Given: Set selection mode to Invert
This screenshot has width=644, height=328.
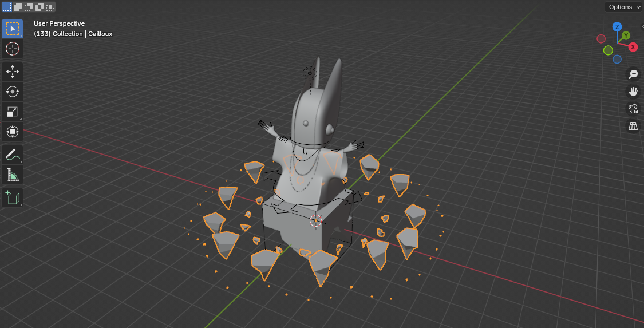Looking at the screenshot, I should (x=39, y=6).
